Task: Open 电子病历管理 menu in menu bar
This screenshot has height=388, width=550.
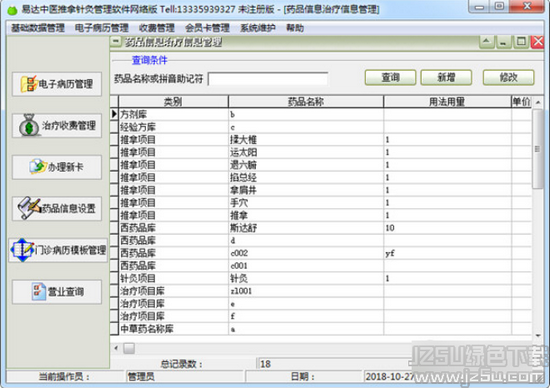Action: tap(102, 28)
